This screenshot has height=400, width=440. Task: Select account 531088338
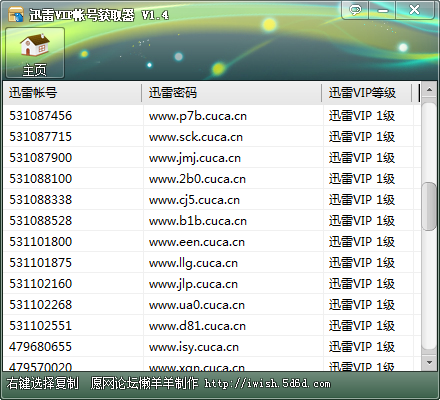tap(41, 200)
